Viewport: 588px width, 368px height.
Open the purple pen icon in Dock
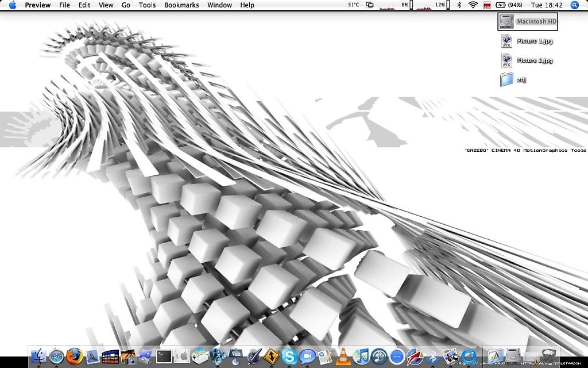(254, 356)
